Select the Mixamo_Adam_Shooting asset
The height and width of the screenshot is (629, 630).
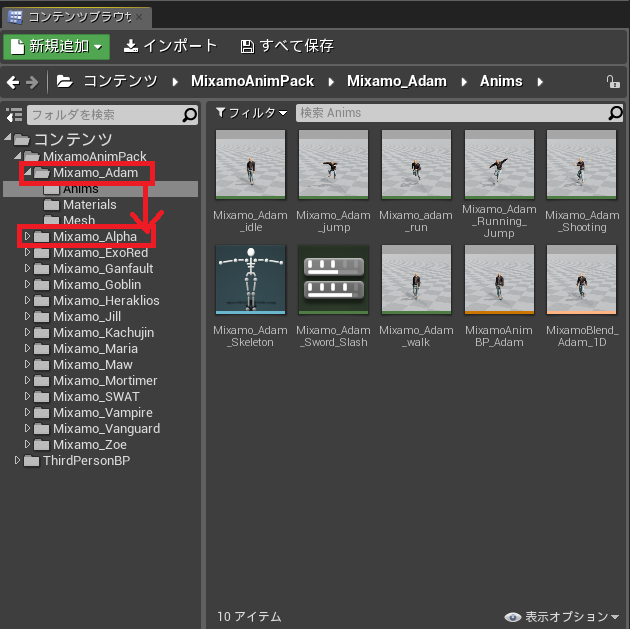(x=581, y=164)
